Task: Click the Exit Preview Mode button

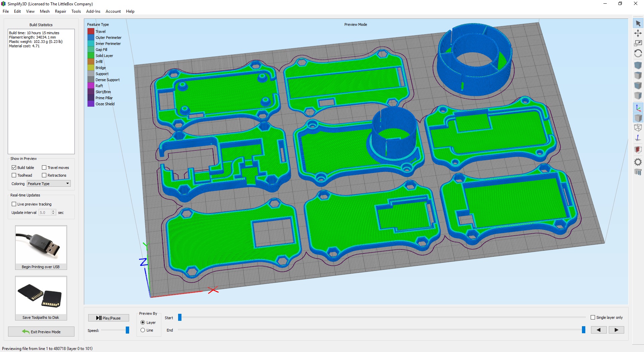Action: 41,332
